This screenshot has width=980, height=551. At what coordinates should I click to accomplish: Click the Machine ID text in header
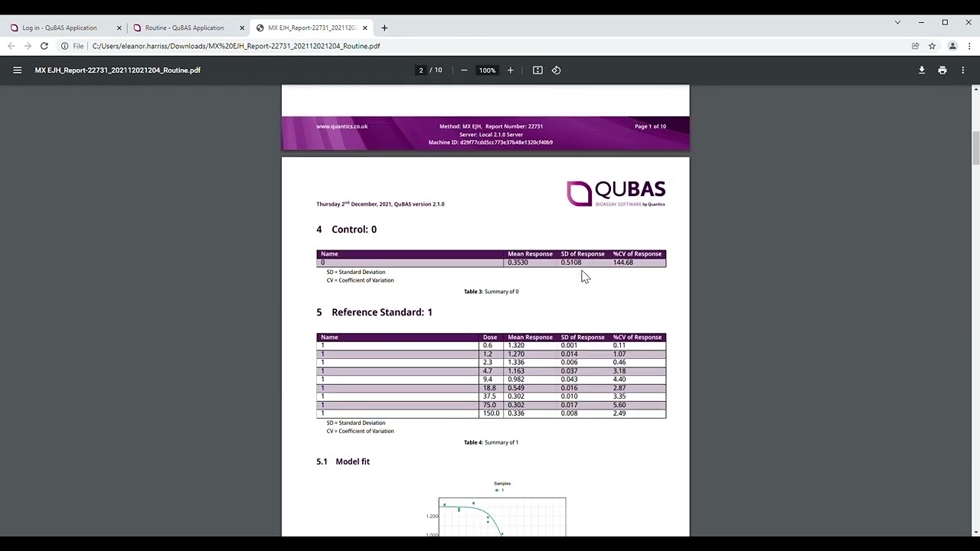[490, 142]
